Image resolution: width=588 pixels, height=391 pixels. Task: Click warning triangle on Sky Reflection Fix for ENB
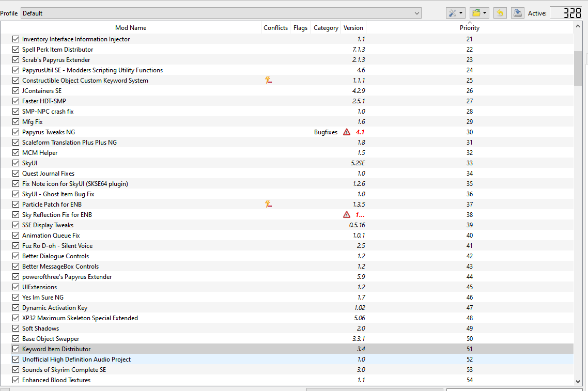pos(347,215)
